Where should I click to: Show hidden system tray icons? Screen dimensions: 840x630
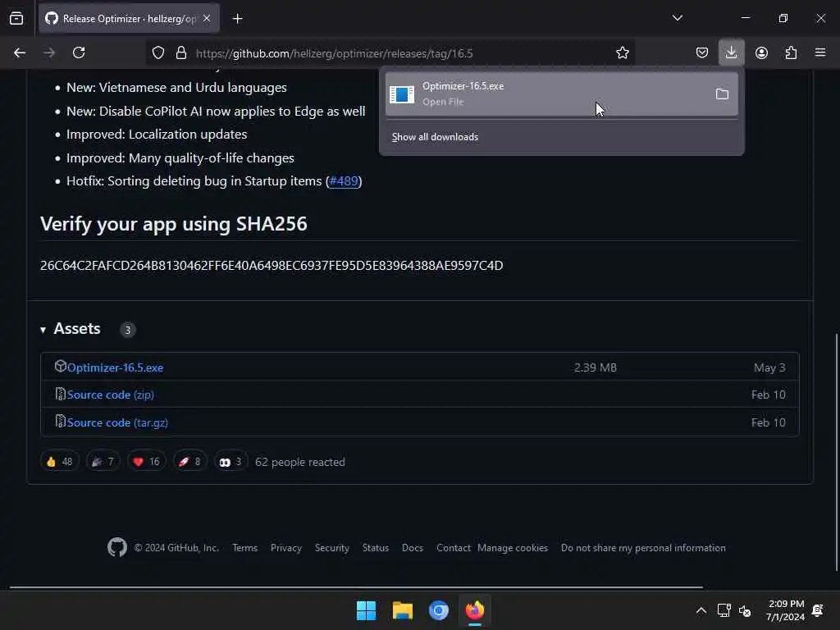(x=701, y=610)
